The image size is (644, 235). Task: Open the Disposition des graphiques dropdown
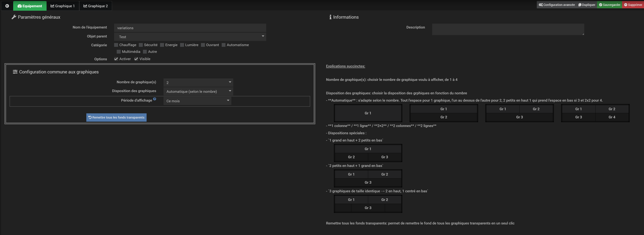(198, 91)
